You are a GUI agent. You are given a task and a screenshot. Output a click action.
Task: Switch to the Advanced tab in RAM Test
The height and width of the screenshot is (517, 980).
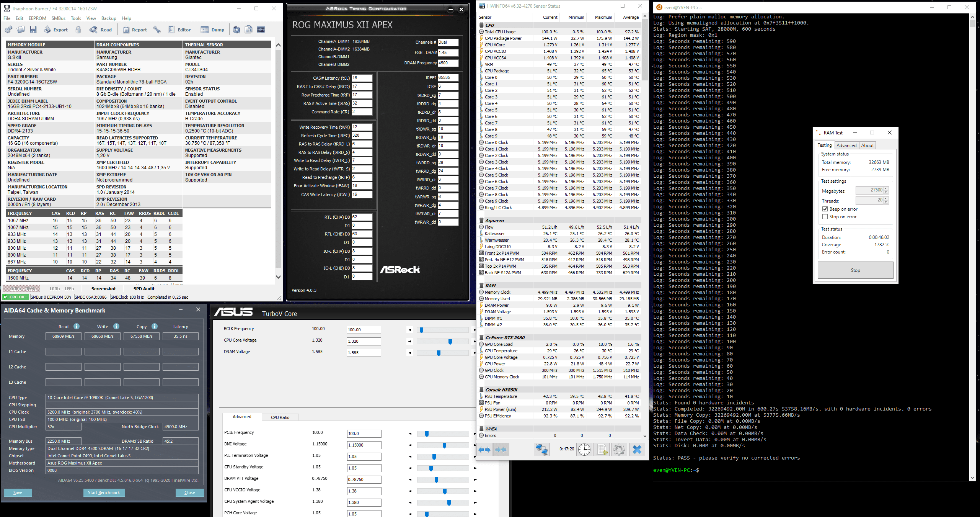pyautogui.click(x=846, y=146)
